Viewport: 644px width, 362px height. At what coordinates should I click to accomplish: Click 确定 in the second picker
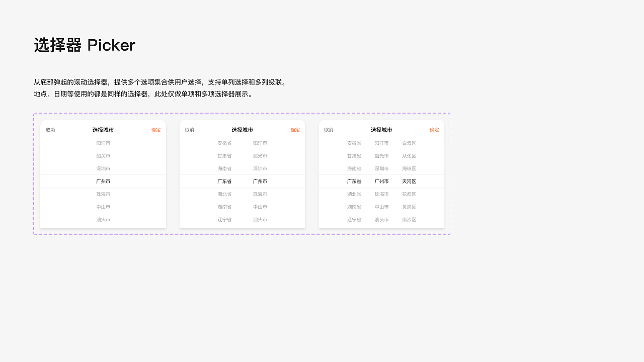[x=295, y=130]
